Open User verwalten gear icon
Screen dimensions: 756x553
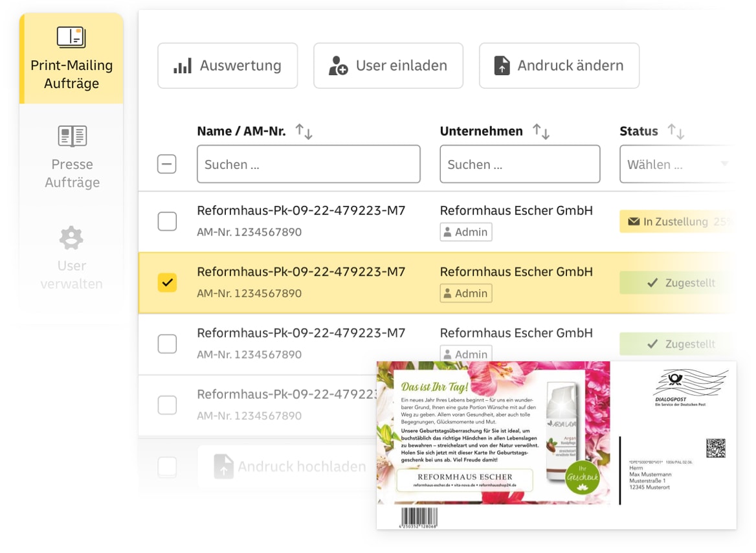coord(71,238)
